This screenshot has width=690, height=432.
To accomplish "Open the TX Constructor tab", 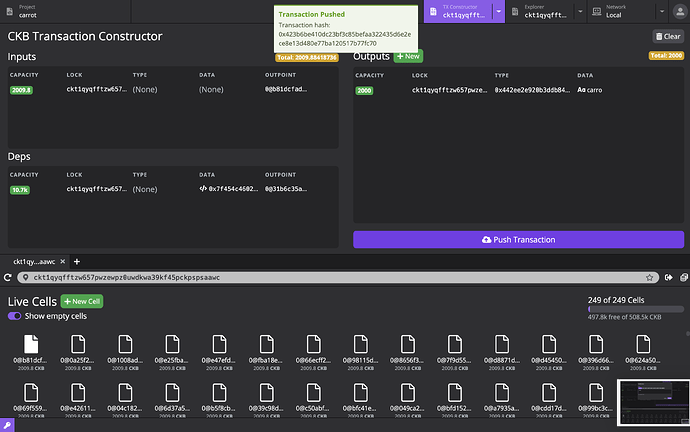I will point(458,11).
